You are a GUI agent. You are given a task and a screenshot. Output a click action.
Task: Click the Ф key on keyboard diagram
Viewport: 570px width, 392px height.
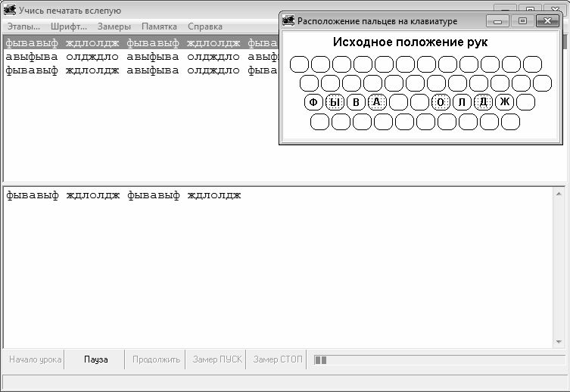tap(313, 102)
